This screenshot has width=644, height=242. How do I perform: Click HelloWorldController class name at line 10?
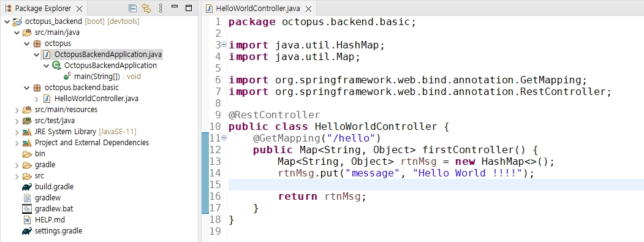point(376,127)
